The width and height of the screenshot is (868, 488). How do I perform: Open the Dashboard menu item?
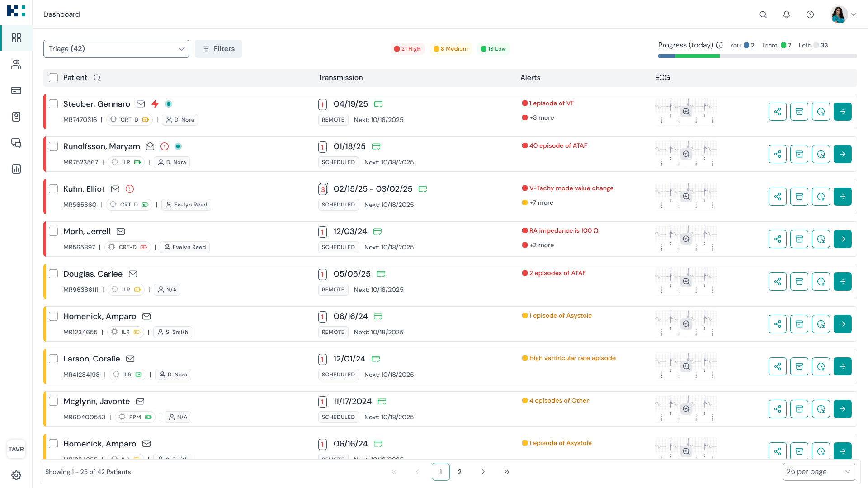coord(61,14)
